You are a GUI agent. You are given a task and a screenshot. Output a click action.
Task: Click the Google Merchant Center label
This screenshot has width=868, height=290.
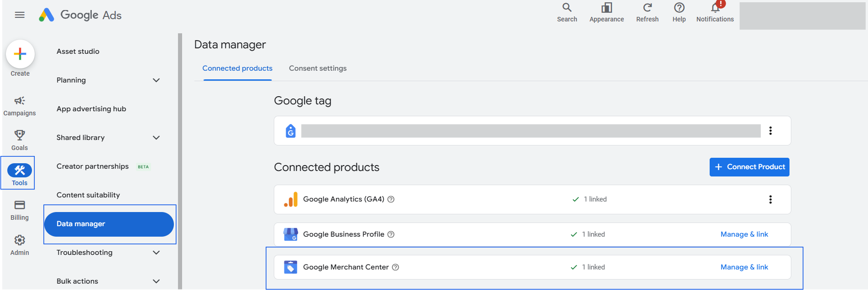[346, 267]
